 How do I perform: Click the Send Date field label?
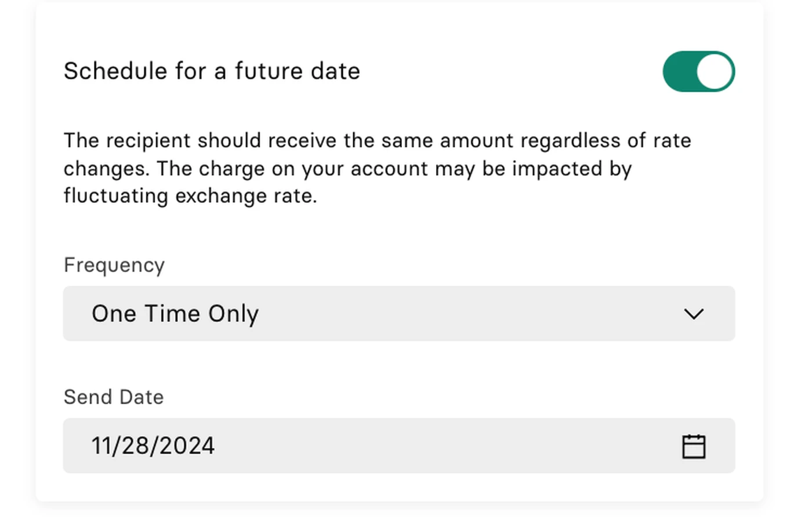[114, 397]
